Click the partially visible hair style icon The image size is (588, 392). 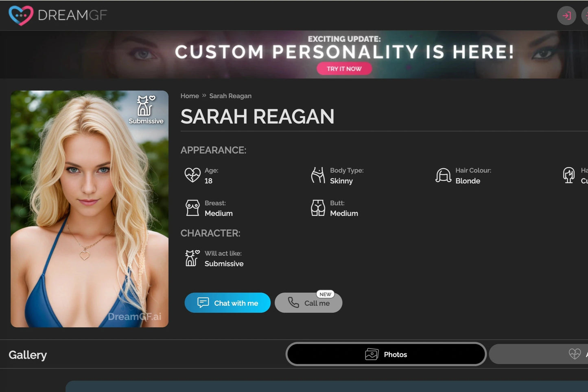coord(568,175)
